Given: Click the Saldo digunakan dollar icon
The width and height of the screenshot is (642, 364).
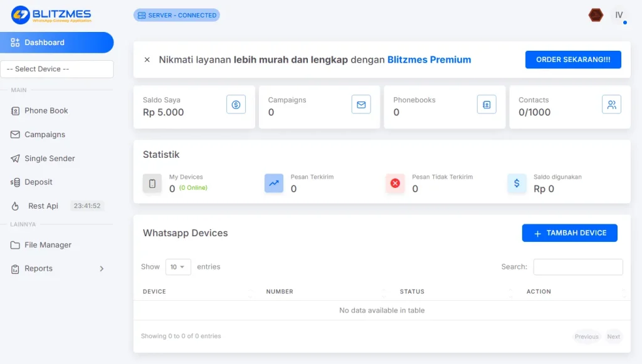Looking at the screenshot, I should coord(517,183).
